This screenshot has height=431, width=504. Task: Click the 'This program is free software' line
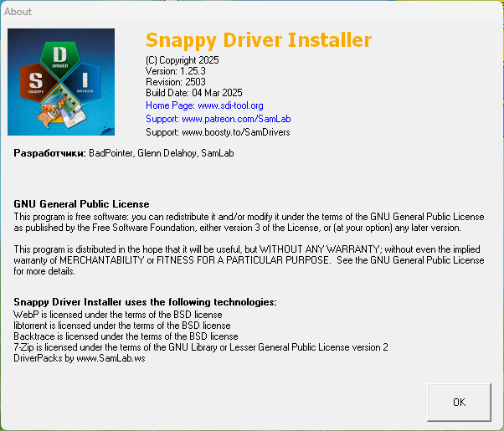[x=249, y=217]
